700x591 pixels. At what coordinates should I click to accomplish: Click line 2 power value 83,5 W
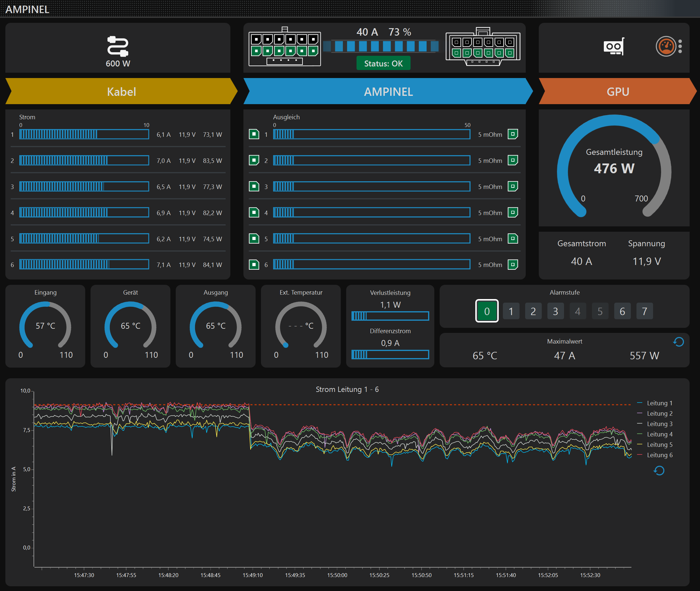[x=212, y=161]
